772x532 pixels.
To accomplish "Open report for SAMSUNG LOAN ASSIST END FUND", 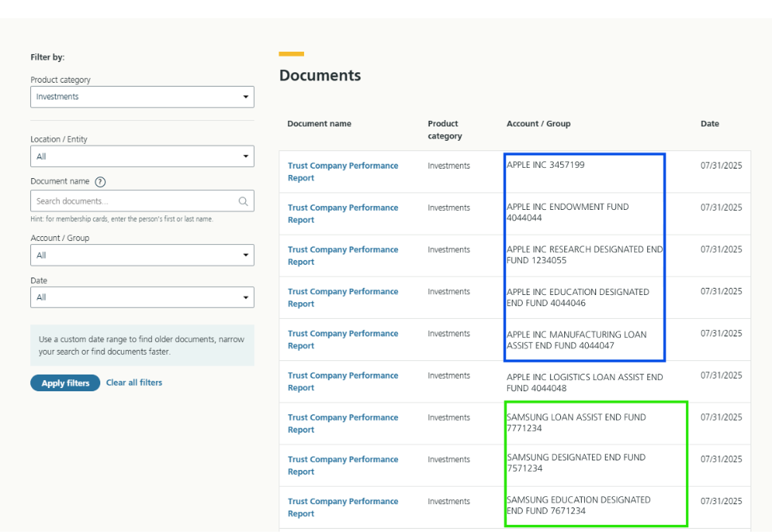I will [x=343, y=423].
